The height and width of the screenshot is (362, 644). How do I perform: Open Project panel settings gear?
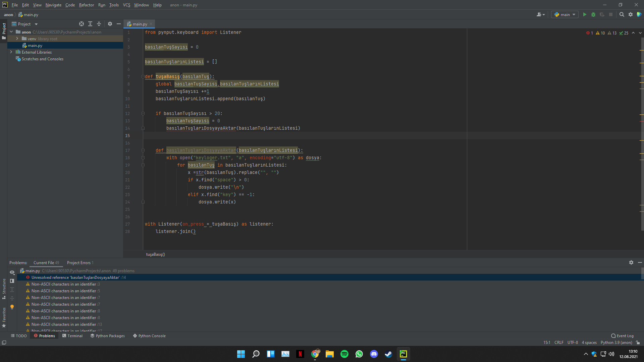tap(110, 24)
